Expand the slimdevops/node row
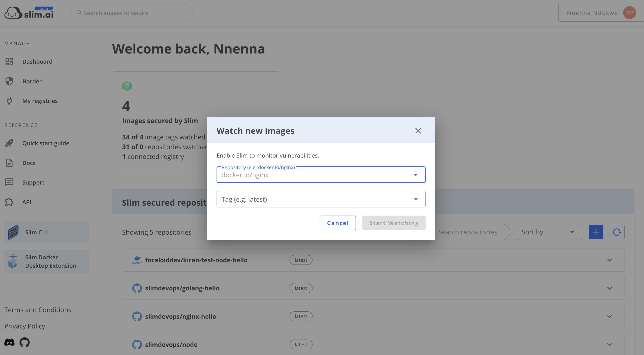The image size is (644, 355). point(610,345)
